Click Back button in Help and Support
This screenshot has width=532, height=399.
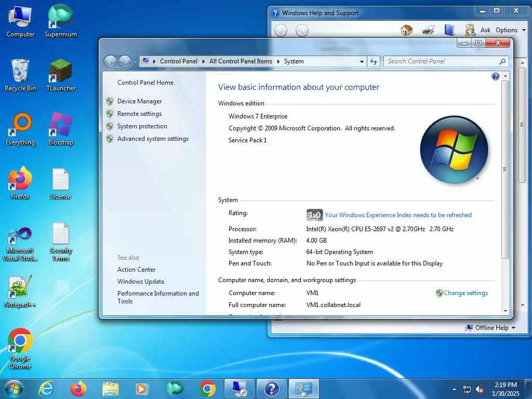(281, 31)
